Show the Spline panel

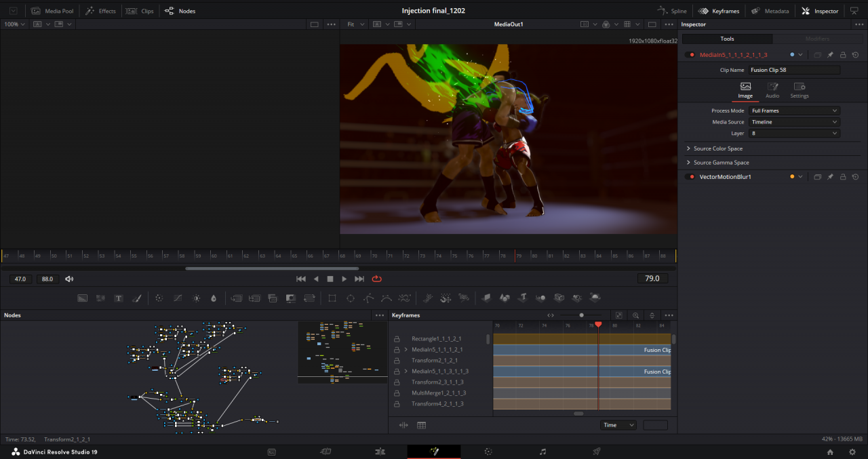coord(672,11)
